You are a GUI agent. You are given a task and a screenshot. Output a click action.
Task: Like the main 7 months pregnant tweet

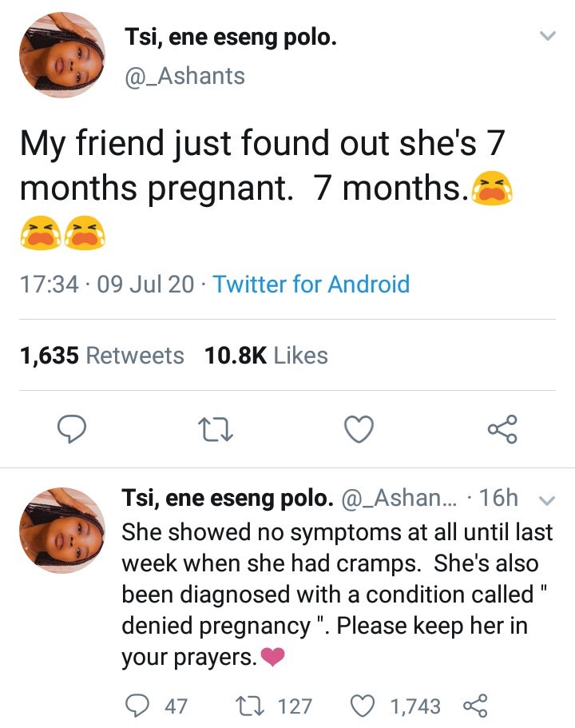click(359, 429)
